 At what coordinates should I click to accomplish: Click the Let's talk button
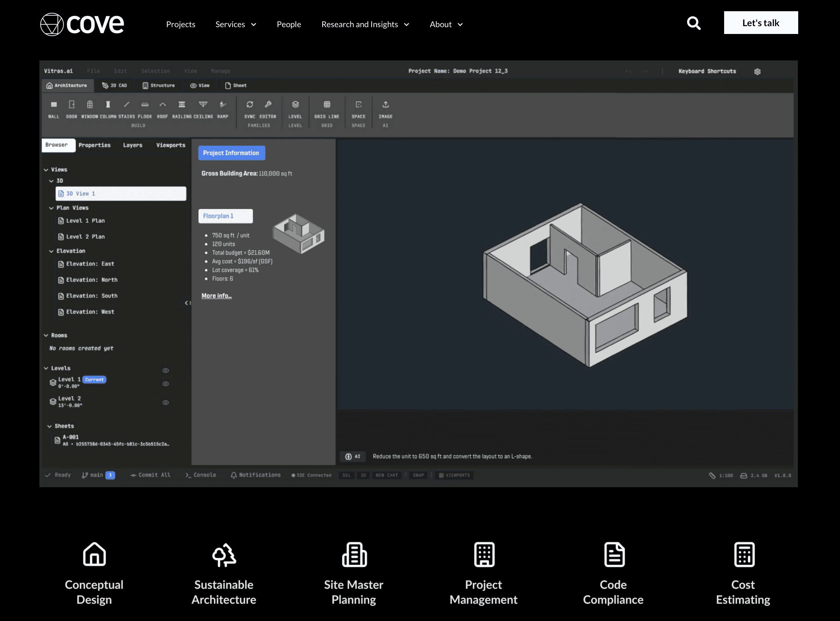coord(761,23)
